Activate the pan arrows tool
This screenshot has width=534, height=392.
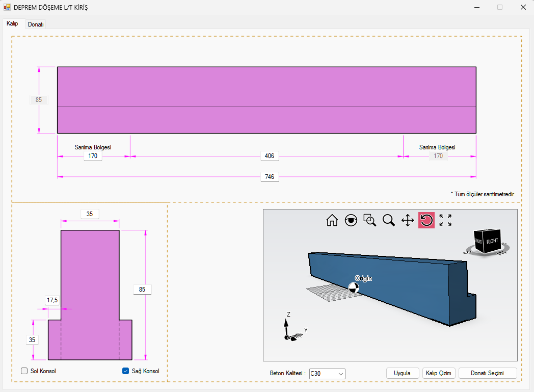(408, 220)
